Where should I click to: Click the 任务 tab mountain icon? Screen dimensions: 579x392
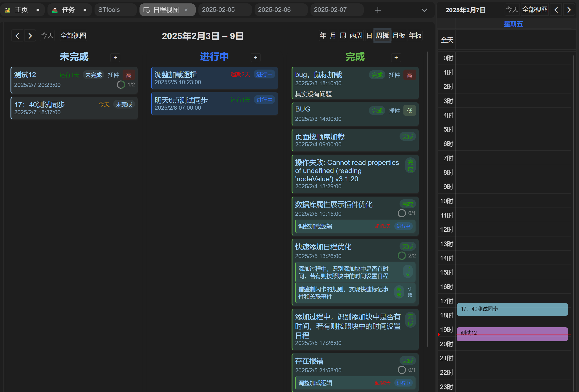point(55,10)
